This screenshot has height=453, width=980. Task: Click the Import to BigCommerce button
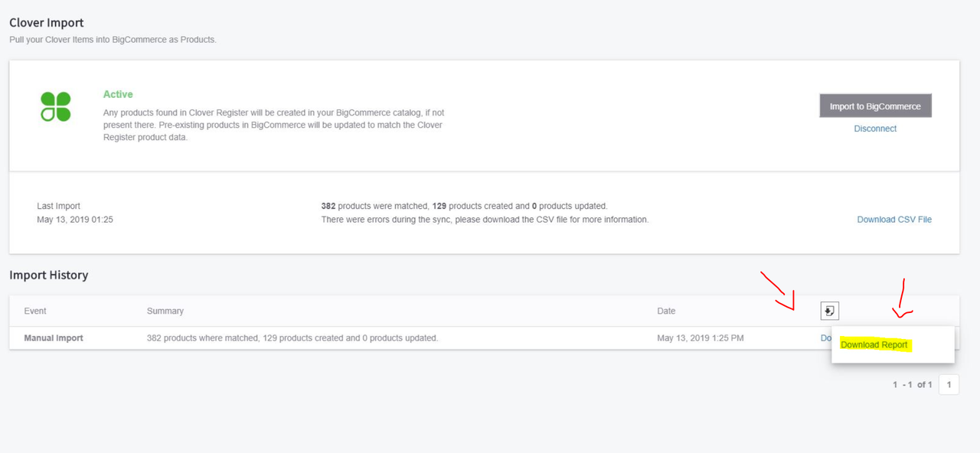(x=875, y=106)
